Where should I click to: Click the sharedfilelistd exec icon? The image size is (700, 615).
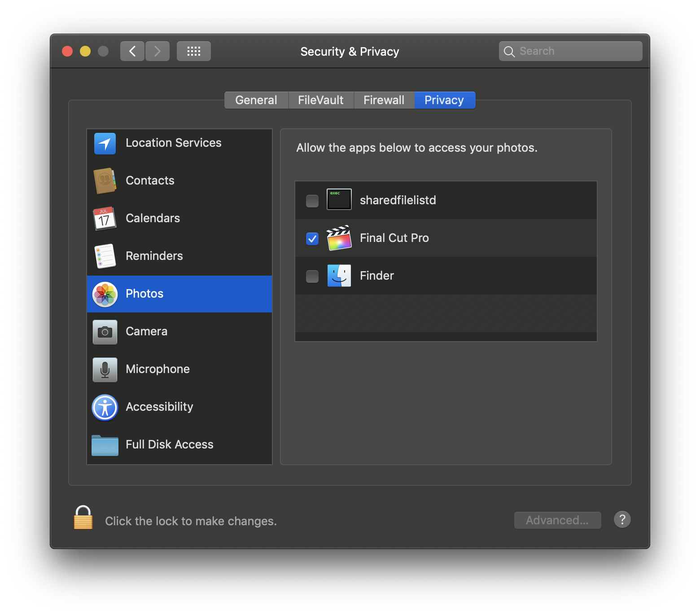(x=339, y=199)
